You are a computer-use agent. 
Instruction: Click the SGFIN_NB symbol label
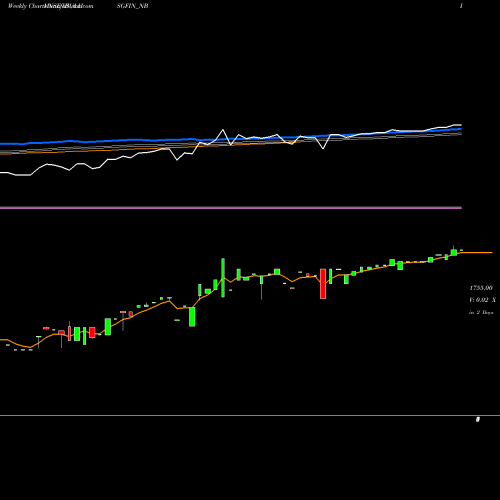(132, 6)
